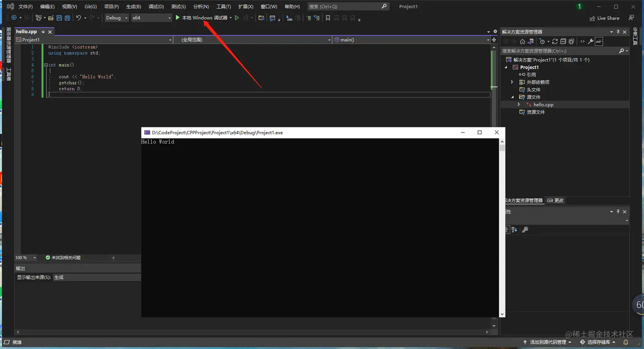Viewport: 644px width, 349px height.
Task: Click the search magnifier in Solution Explorer search
Action: [x=621, y=51]
